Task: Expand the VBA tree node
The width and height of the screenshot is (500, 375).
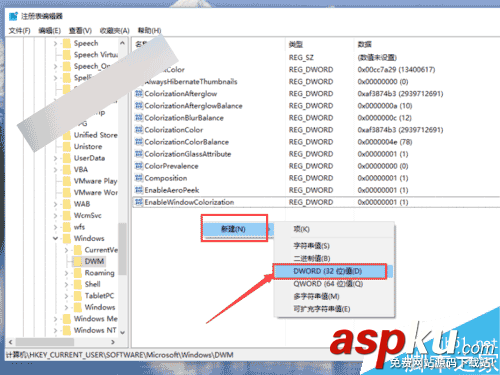Action: 56,169
